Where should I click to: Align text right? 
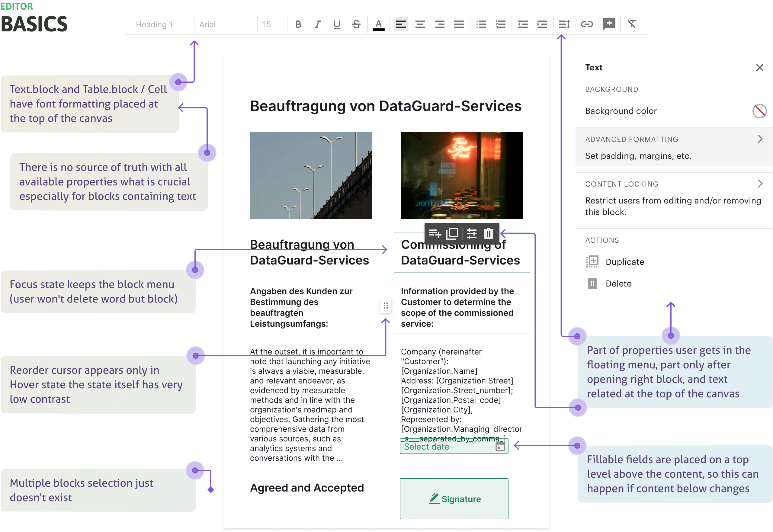[x=439, y=24]
